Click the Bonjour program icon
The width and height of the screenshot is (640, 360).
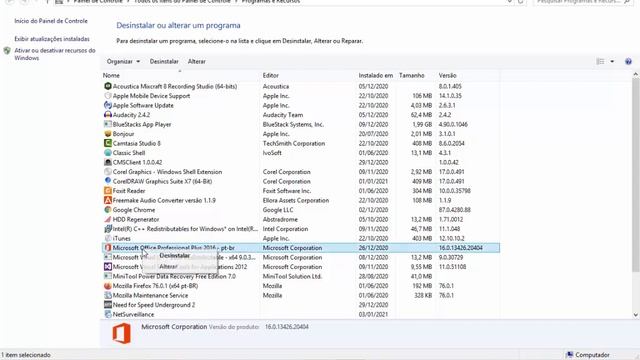pyautogui.click(x=108, y=133)
